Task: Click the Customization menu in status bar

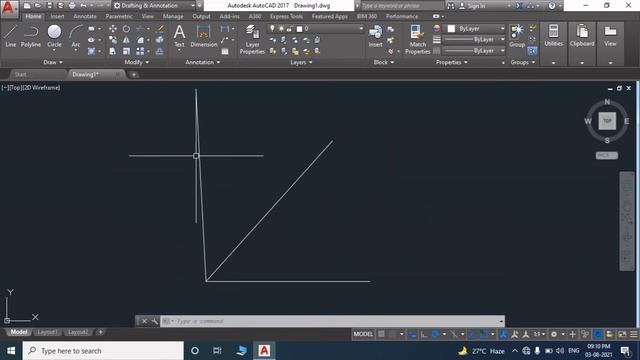Action: point(633,334)
